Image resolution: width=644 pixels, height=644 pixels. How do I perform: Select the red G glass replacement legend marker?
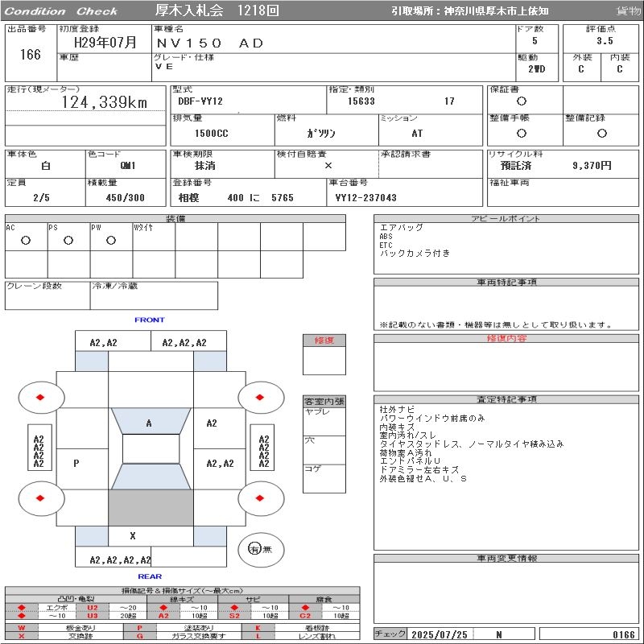coord(140,636)
